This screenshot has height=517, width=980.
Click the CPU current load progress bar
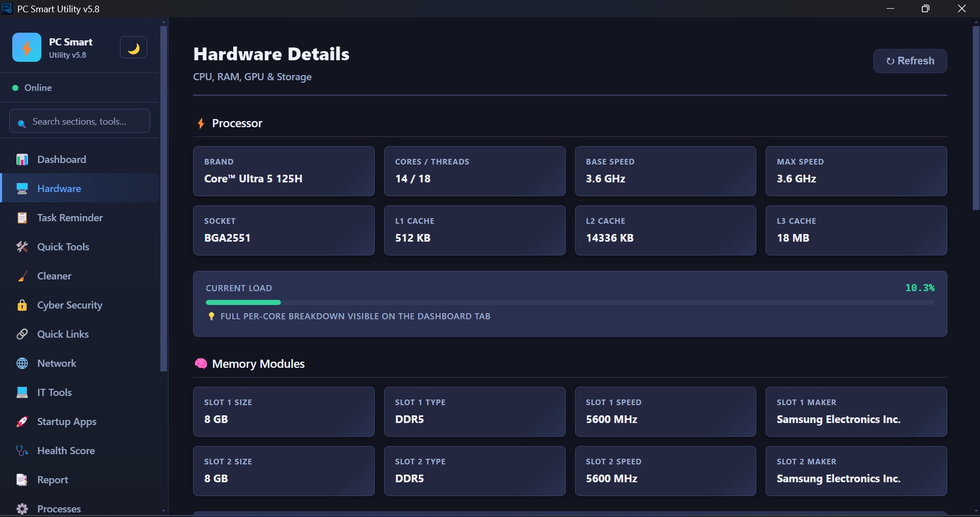click(x=570, y=302)
